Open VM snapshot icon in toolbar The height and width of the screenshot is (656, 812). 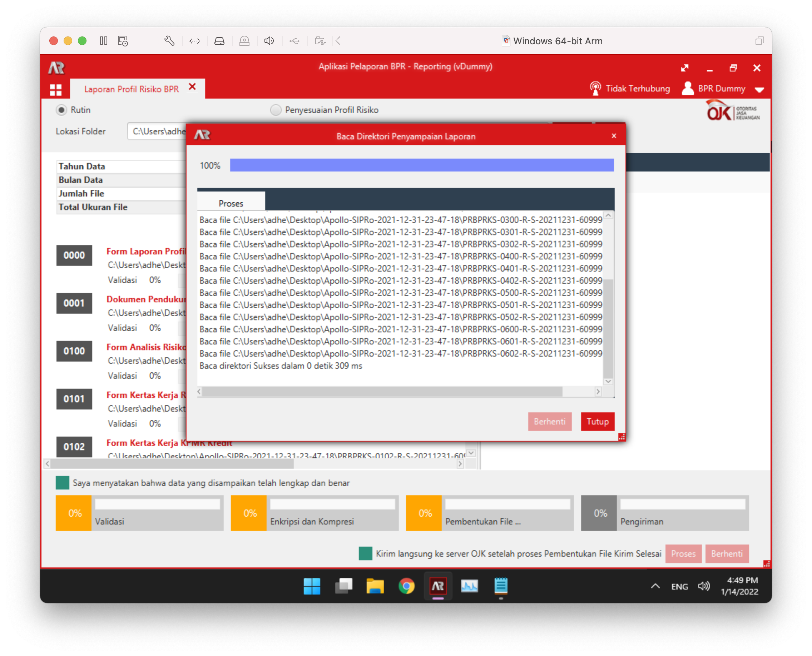[x=123, y=41]
